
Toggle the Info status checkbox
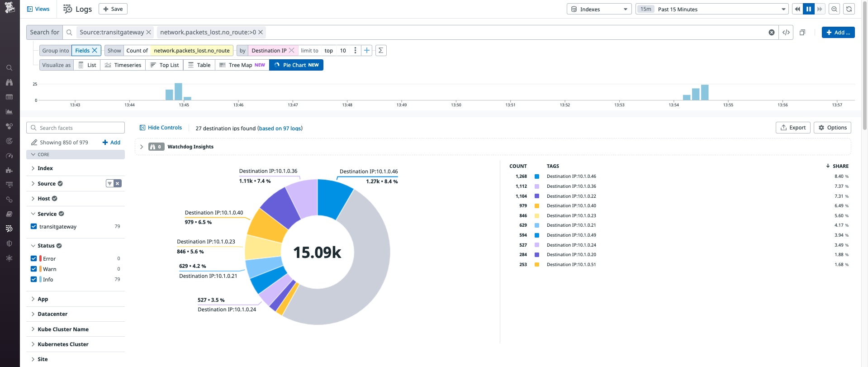(33, 279)
